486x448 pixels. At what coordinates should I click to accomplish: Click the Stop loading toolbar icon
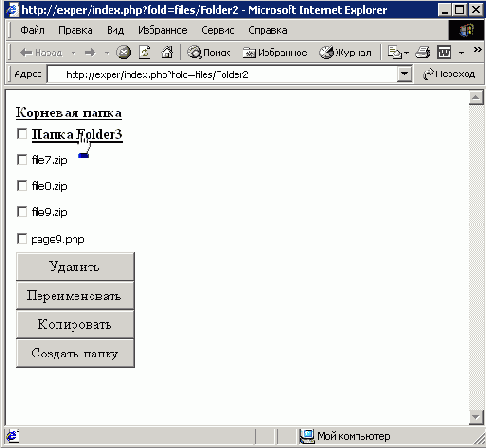click(x=123, y=52)
